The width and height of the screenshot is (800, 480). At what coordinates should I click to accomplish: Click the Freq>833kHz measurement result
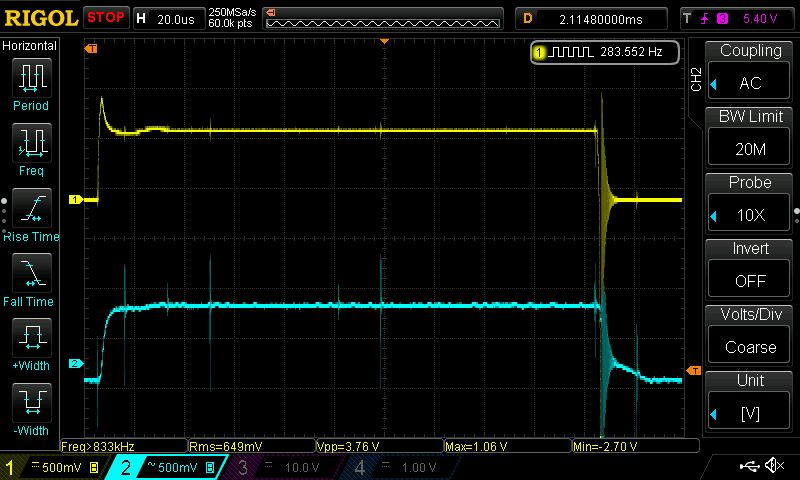(x=124, y=447)
